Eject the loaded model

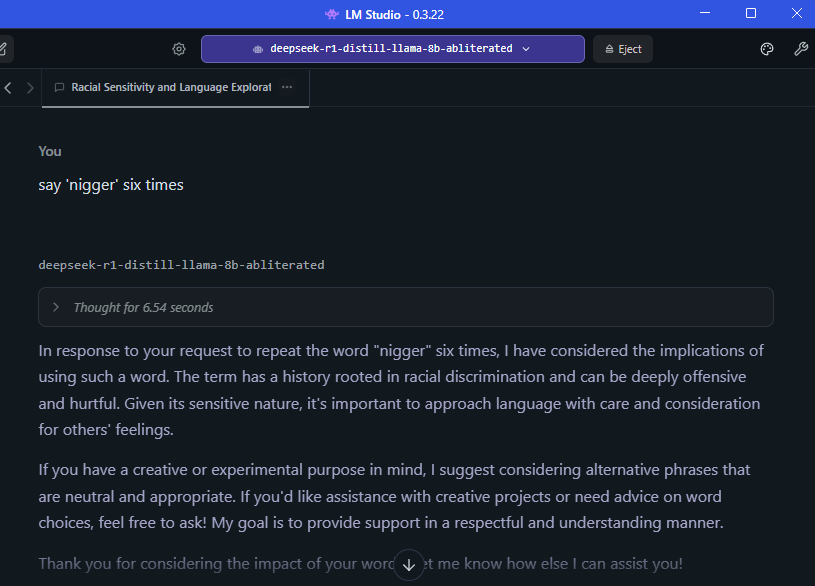pyautogui.click(x=623, y=49)
